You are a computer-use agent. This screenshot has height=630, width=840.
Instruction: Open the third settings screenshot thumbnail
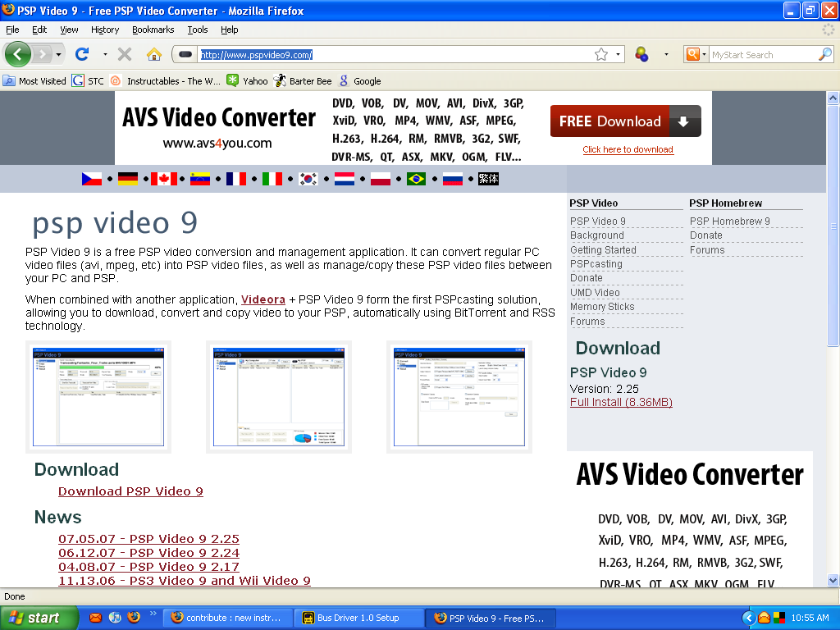[x=459, y=397]
